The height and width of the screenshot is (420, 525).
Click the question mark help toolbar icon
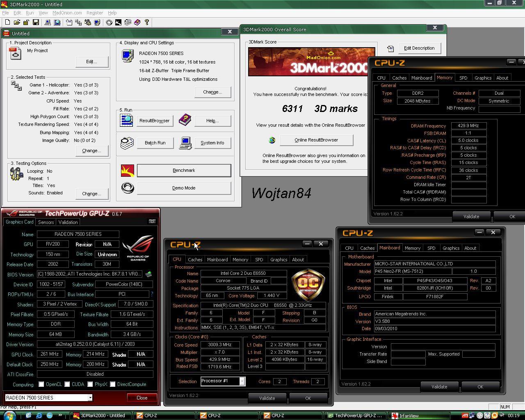(146, 22)
